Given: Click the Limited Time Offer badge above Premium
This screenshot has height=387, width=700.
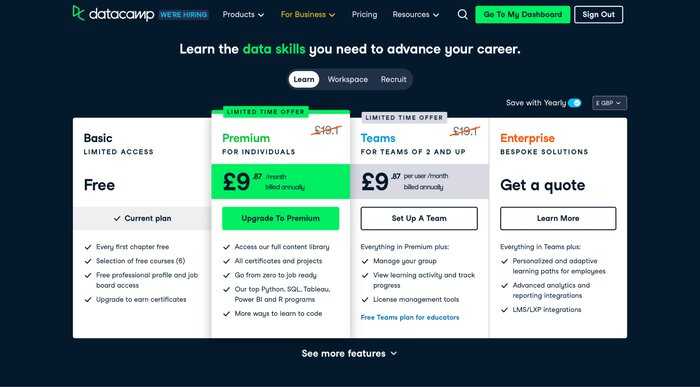Looking at the screenshot, I should [x=266, y=112].
